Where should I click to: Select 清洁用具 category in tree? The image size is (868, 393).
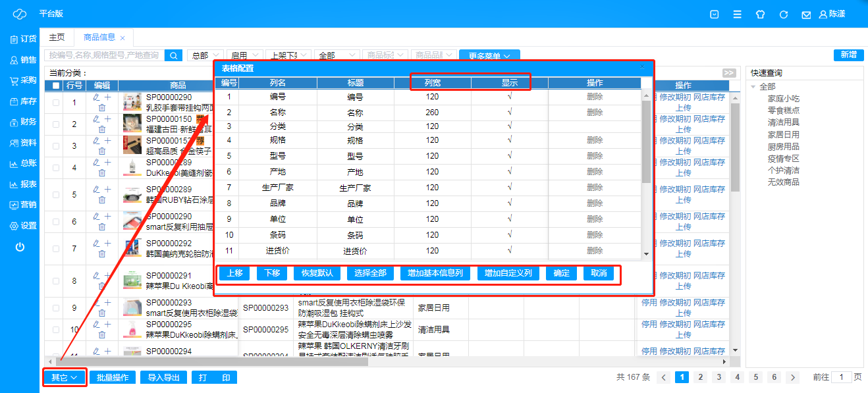click(x=784, y=122)
